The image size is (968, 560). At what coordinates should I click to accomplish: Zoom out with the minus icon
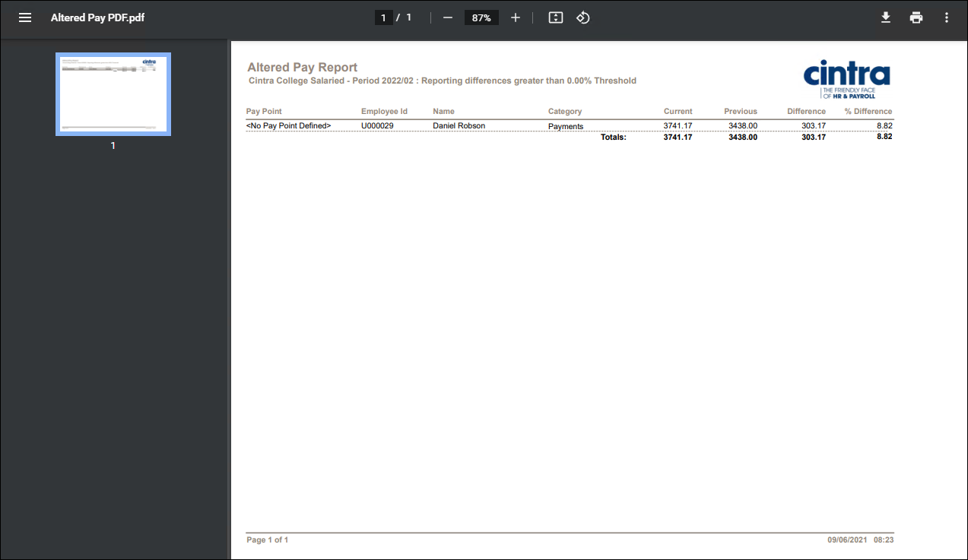click(448, 17)
